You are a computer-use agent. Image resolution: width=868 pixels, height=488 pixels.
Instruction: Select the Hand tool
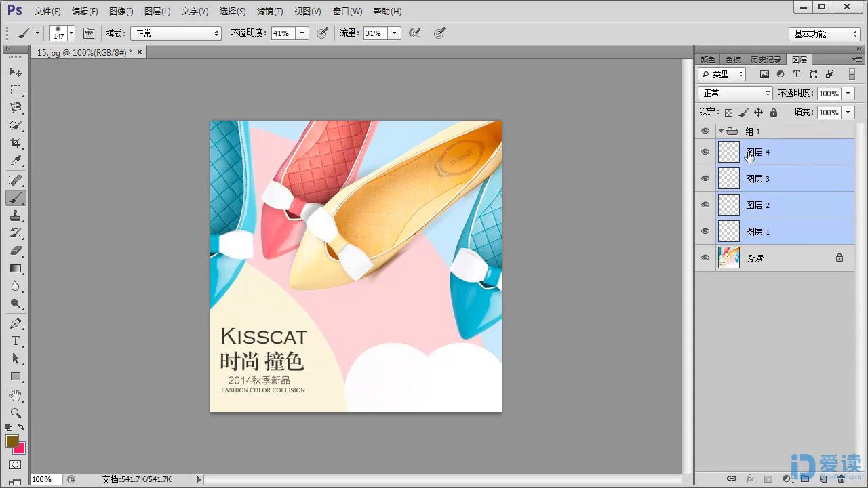click(16, 395)
